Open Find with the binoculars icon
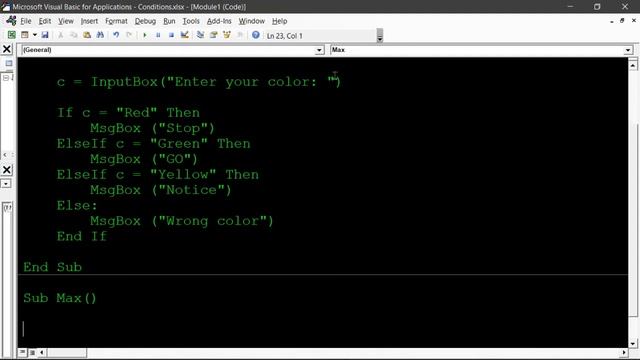The height and width of the screenshot is (360, 640). 100,35
